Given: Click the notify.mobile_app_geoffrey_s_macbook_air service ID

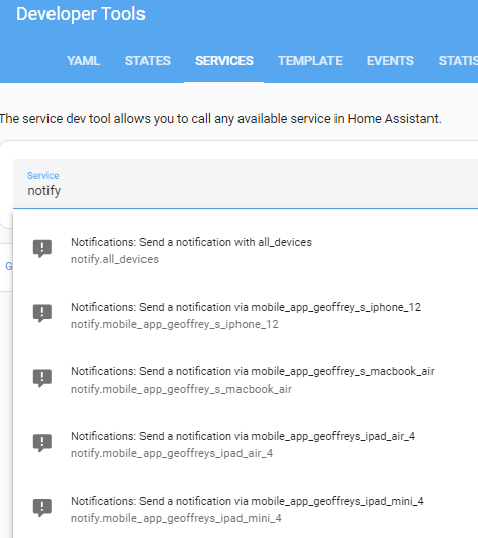Looking at the screenshot, I should click(x=181, y=389).
